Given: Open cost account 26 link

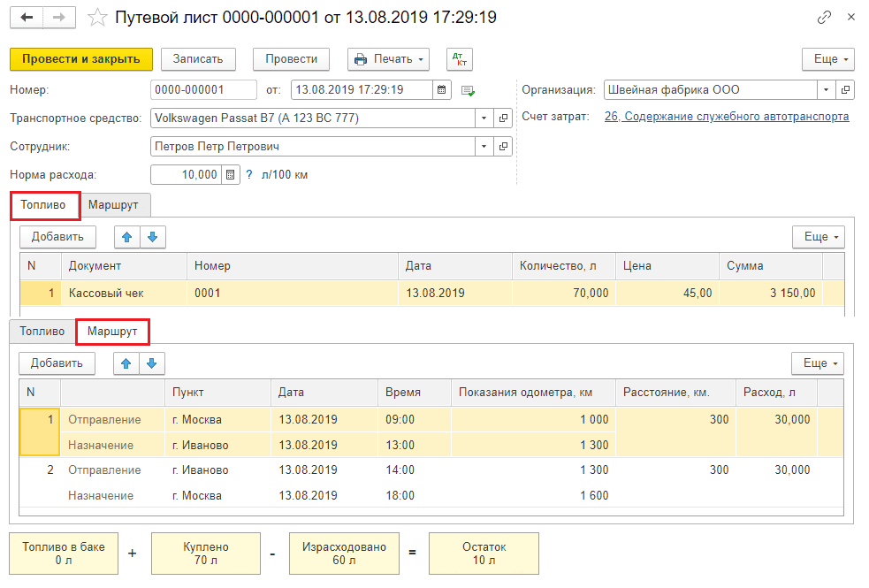Looking at the screenshot, I should (727, 117).
